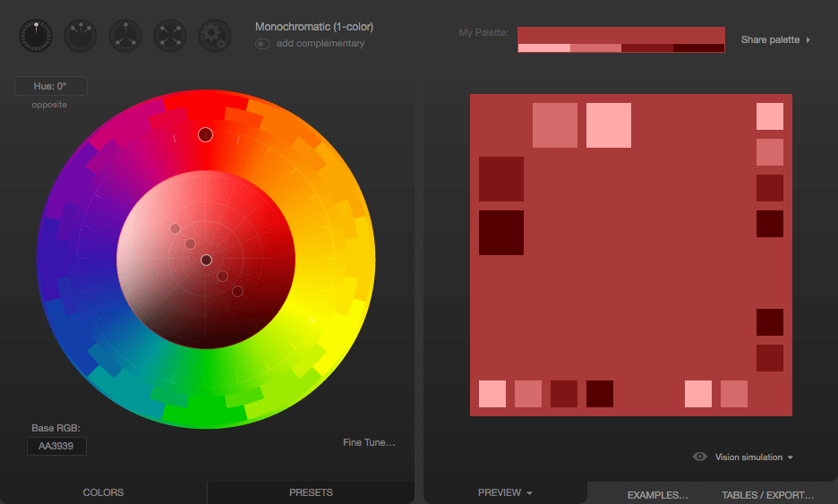
Task: Switch to the Colors tab
Action: [103, 492]
